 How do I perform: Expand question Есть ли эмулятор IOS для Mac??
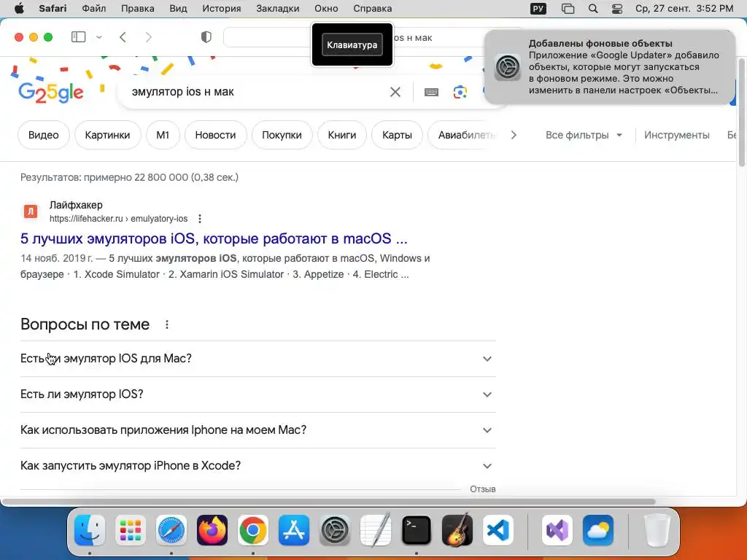(x=258, y=359)
